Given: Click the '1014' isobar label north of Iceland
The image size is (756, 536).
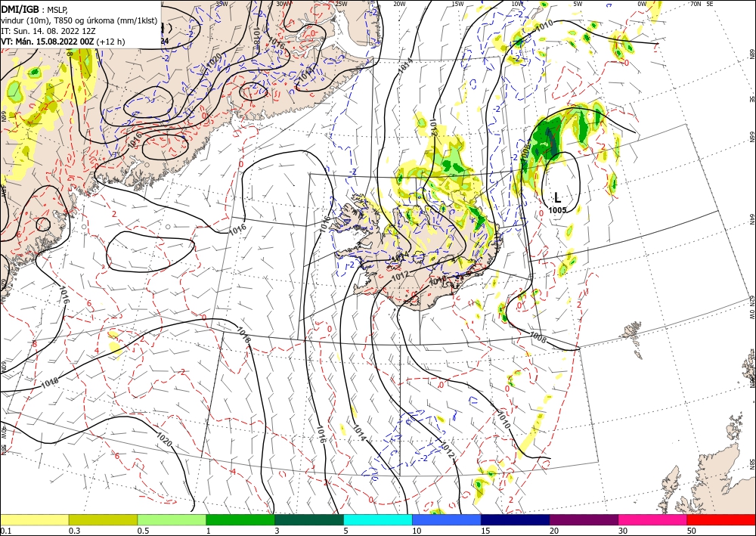Looking at the screenshot, I should point(405,66).
